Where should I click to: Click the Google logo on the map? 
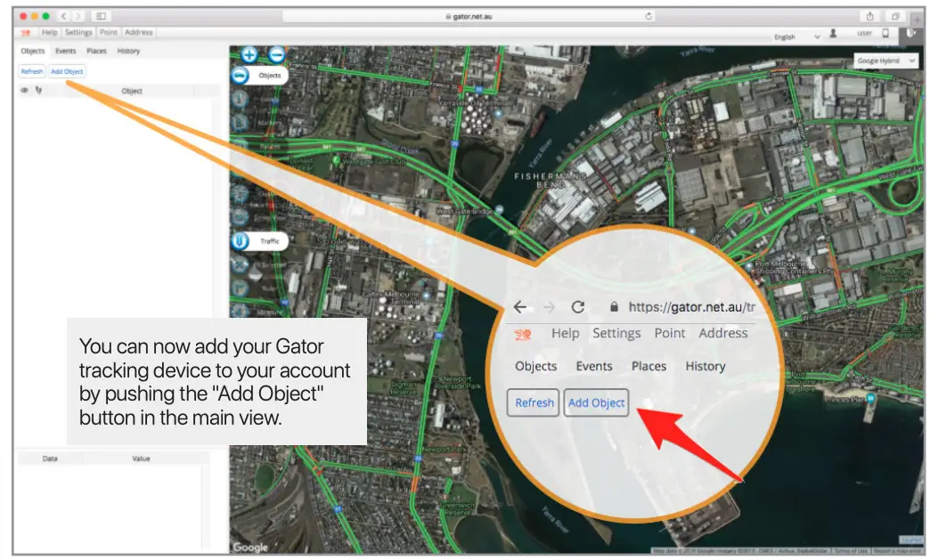pyautogui.click(x=250, y=547)
